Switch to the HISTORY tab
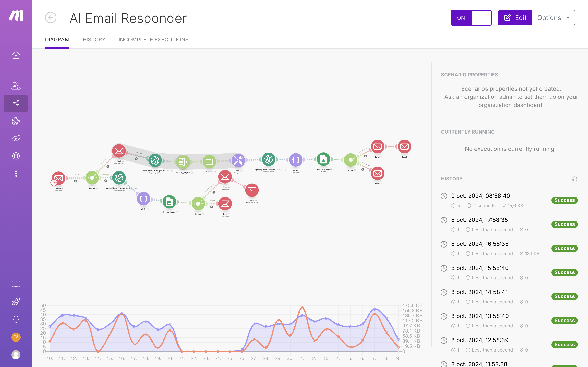The image size is (588, 367). point(94,40)
